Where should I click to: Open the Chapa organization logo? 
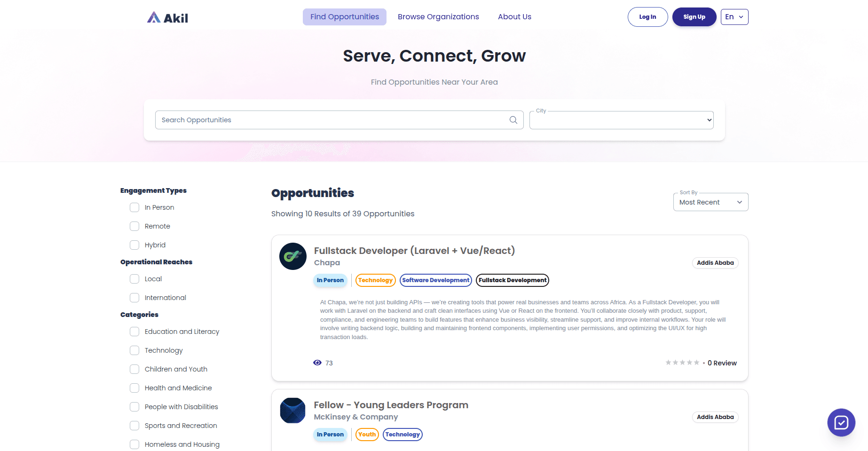click(293, 256)
